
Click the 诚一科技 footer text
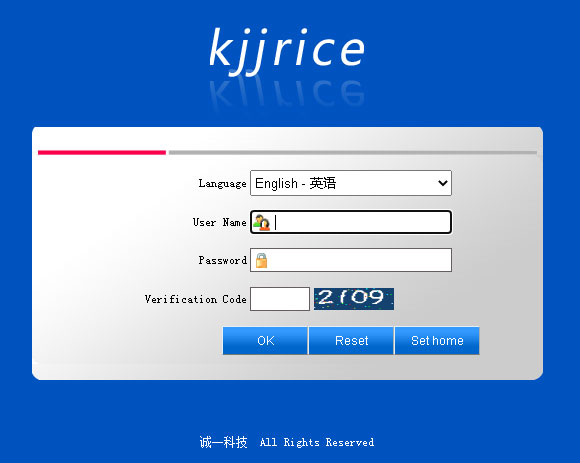[x=223, y=442]
